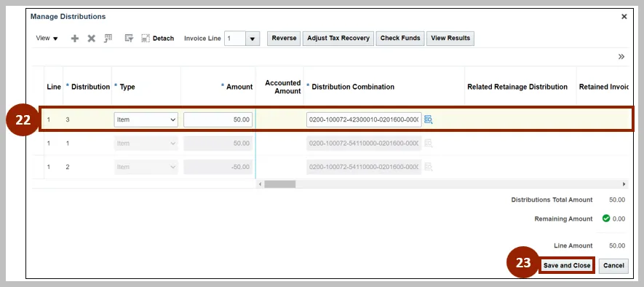Click the Check Funds button
This screenshot has height=287, width=644.
[400, 38]
